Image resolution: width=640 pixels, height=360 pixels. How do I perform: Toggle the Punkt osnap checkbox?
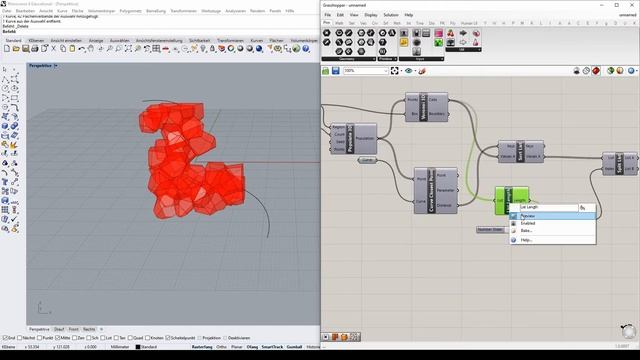coord(40,338)
